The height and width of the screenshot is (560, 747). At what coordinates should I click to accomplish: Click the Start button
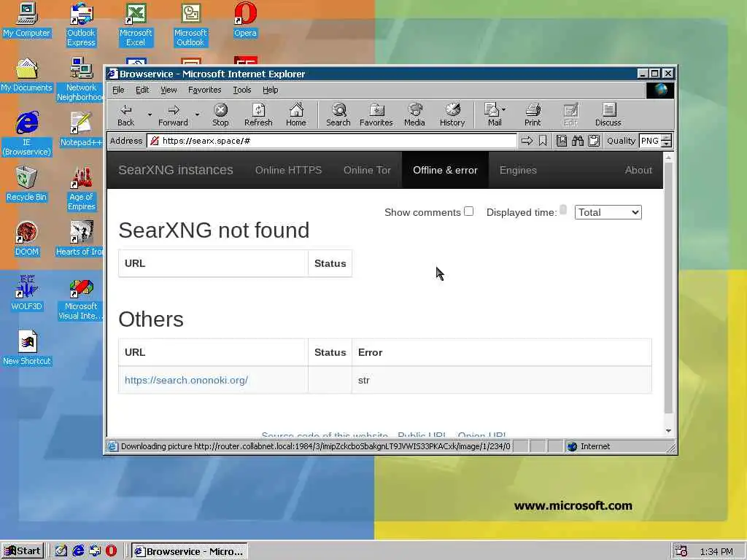point(23,551)
